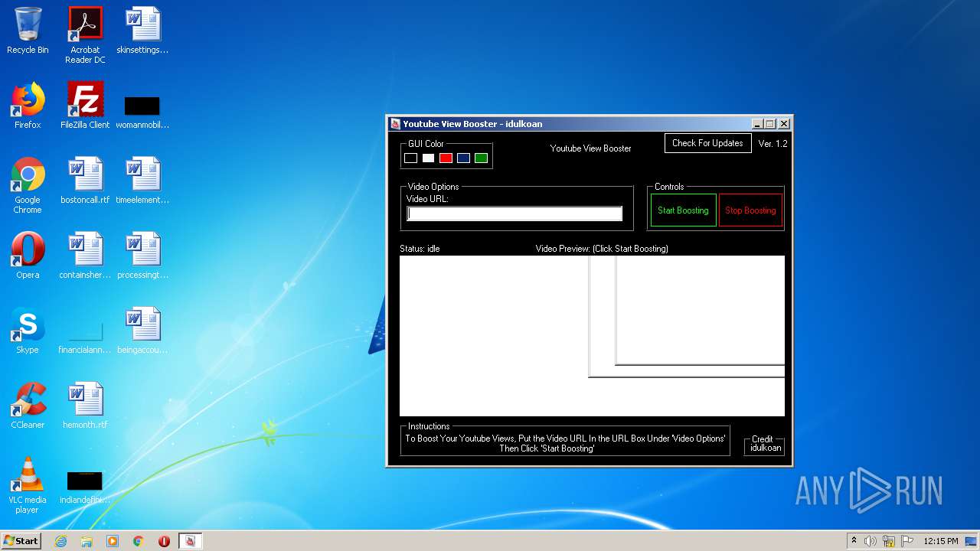Click the Ver. 1.2 label
980x551 pixels.
point(773,144)
